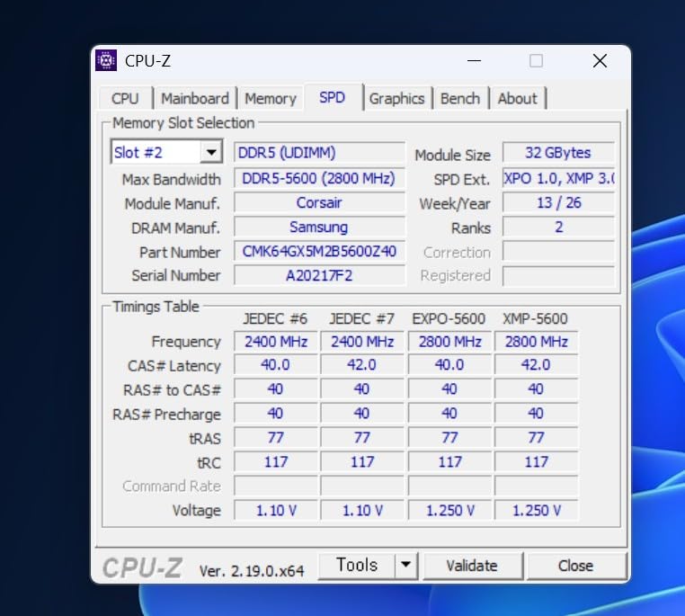
Task: Click the CPU-Z app icon in title bar
Action: [106, 60]
